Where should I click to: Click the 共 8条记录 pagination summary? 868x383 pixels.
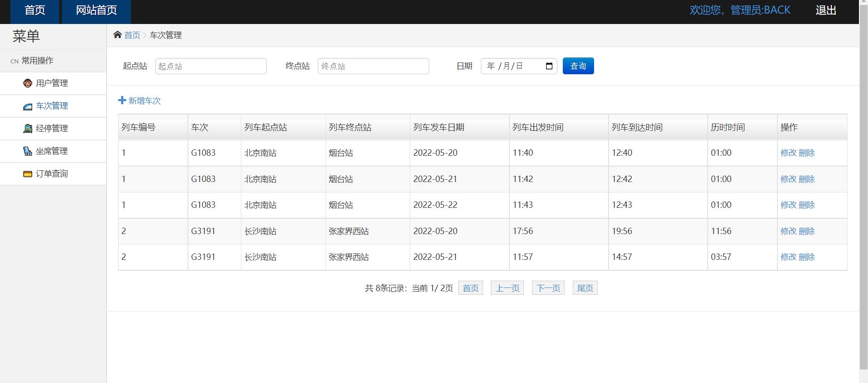pyautogui.click(x=409, y=288)
